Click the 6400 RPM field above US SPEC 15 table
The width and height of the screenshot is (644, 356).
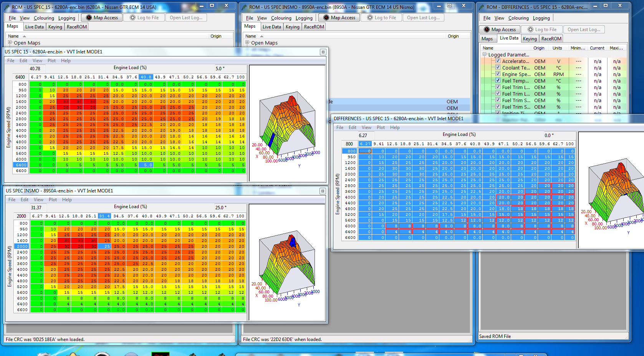point(20,77)
